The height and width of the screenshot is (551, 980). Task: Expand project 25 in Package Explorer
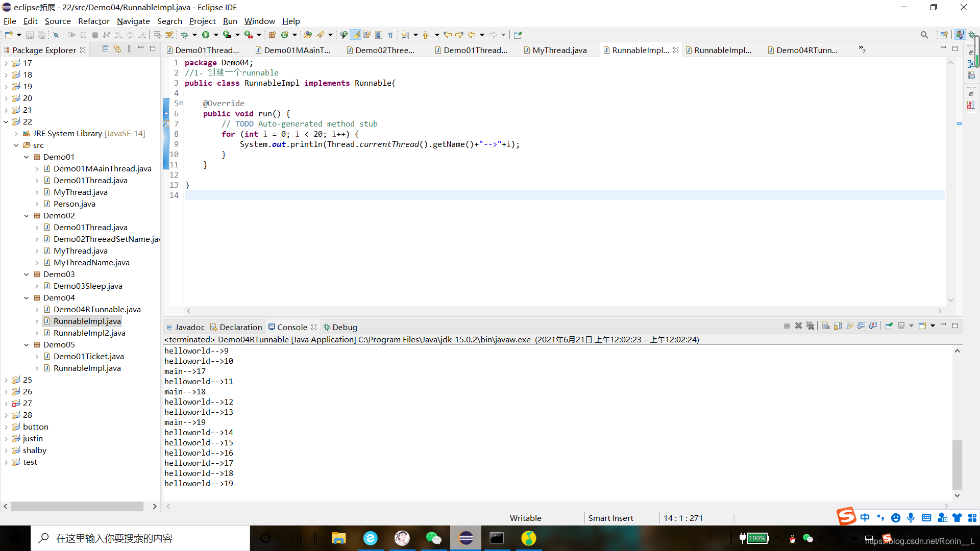pos(6,380)
